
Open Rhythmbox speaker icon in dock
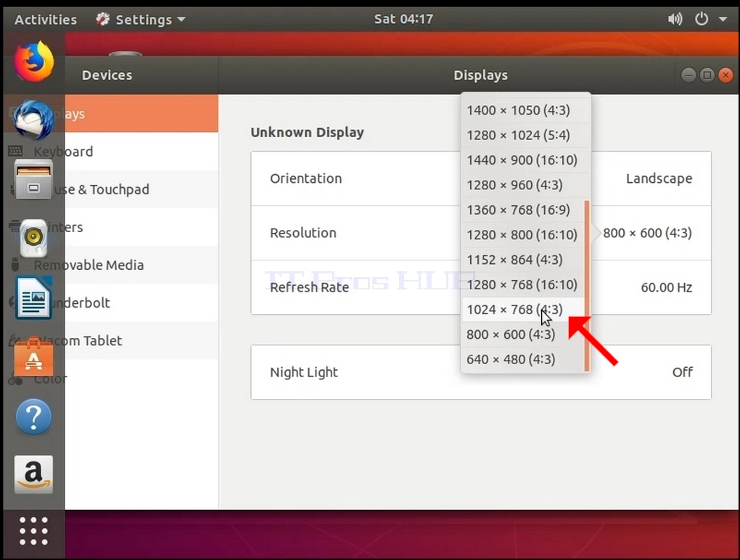tap(33, 237)
